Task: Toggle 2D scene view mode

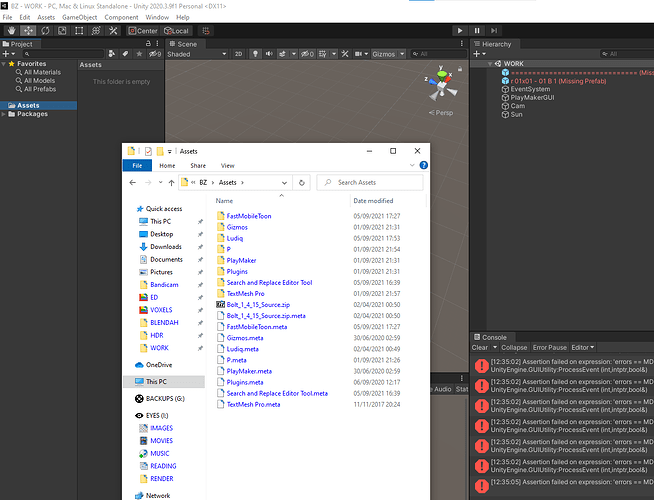Action: coord(238,54)
